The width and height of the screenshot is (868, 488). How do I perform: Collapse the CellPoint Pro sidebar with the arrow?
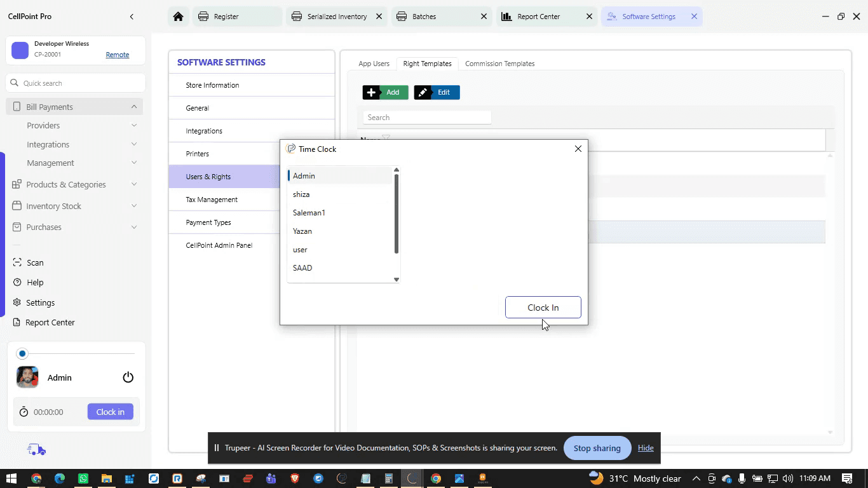[x=132, y=17]
